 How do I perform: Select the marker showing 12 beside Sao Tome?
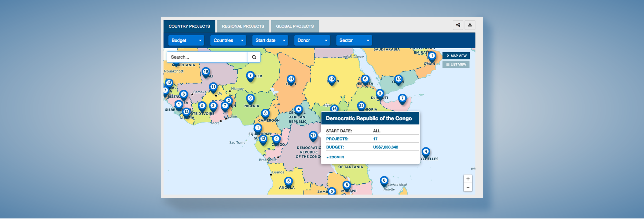[263, 140]
